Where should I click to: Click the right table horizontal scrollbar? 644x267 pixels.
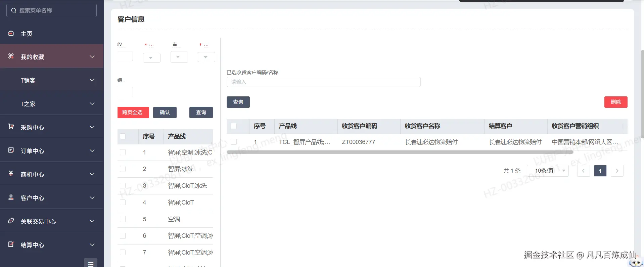400,152
